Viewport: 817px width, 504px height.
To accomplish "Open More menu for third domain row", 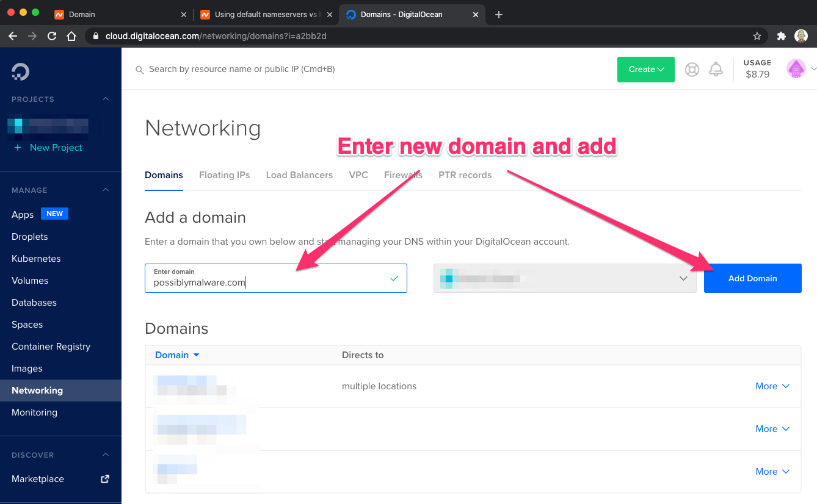I will pos(772,472).
